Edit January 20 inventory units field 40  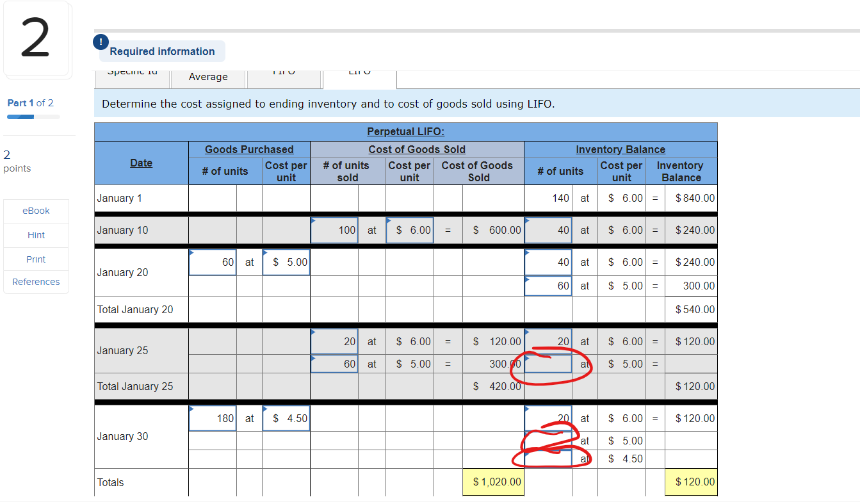point(548,262)
